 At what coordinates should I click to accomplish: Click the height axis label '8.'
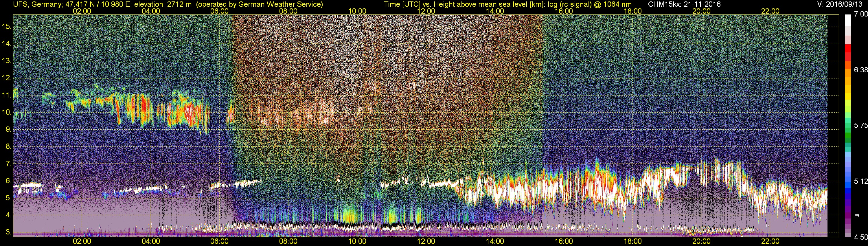point(8,147)
